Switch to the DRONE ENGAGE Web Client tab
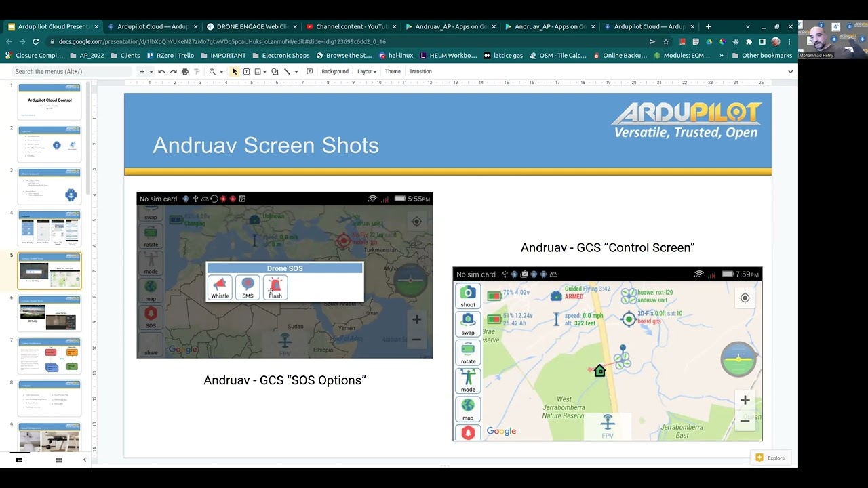This screenshot has width=868, height=488. click(252, 26)
